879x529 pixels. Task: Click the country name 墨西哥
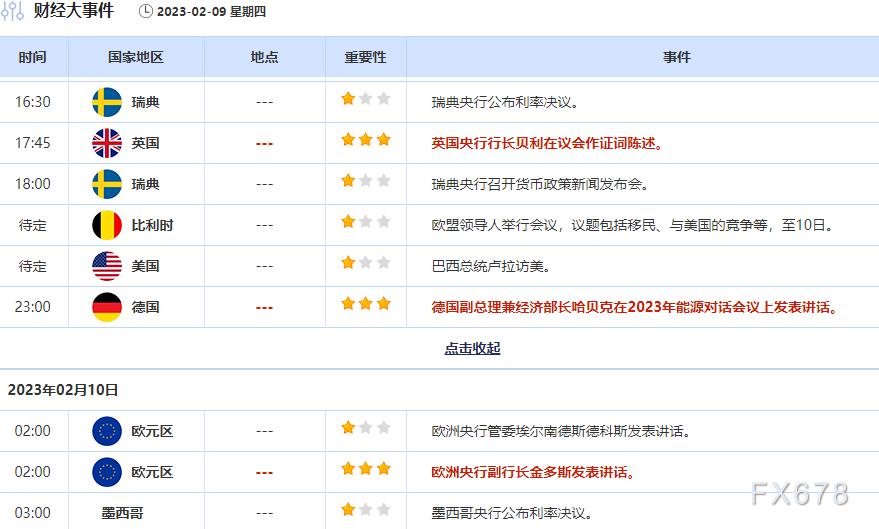122,513
